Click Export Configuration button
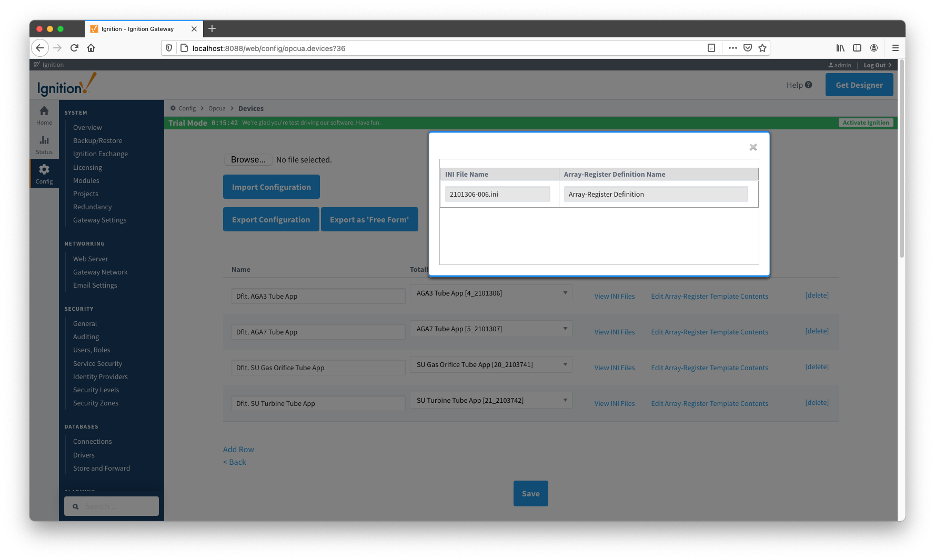935x560 pixels. point(271,219)
